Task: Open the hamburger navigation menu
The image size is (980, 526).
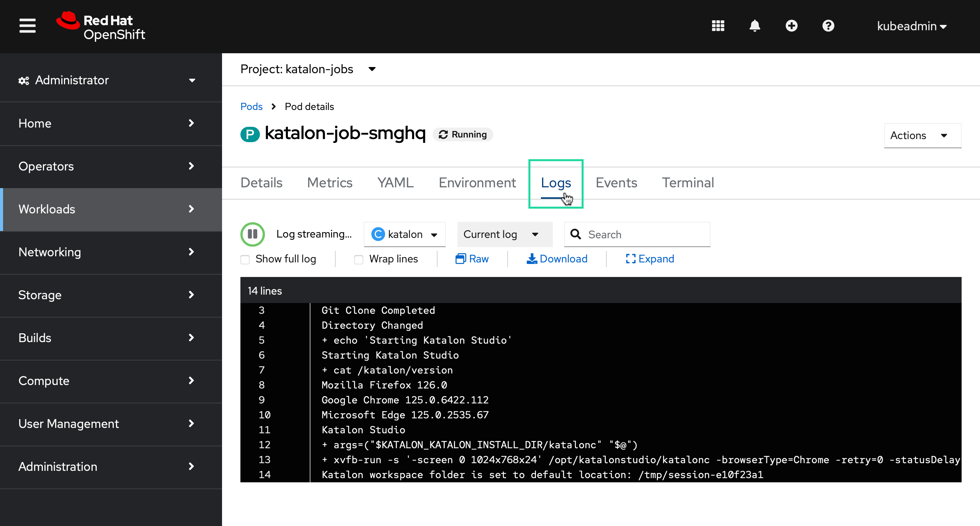Action: click(28, 26)
